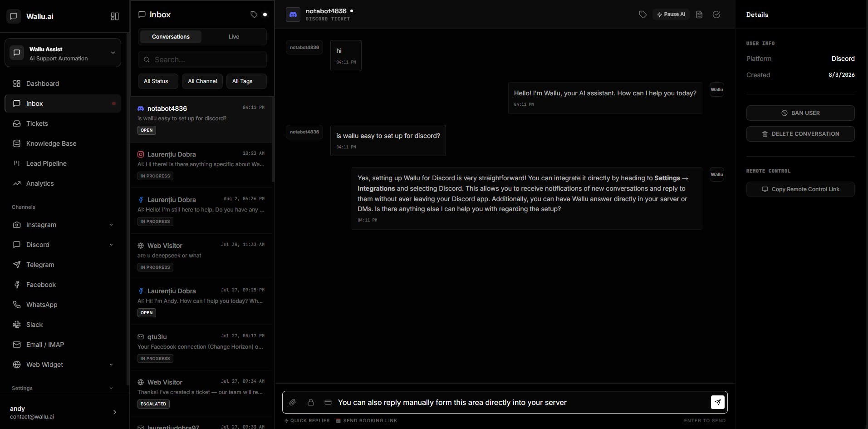Send the message with the paper plane button
The width and height of the screenshot is (868, 429).
[717, 402]
